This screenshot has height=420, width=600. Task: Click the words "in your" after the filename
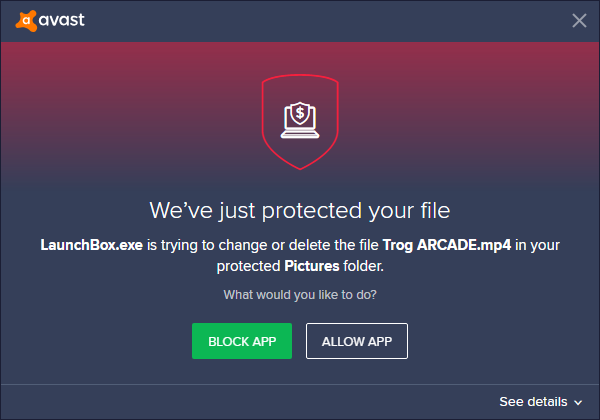pos(537,245)
